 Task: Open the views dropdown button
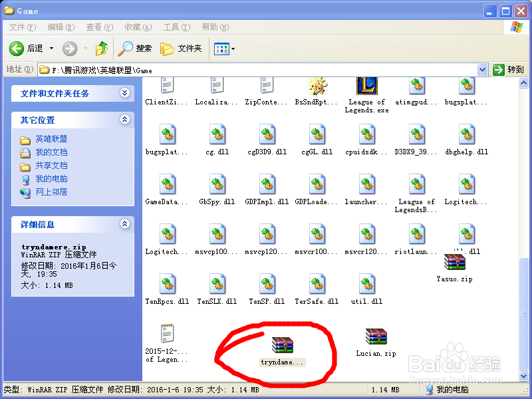tap(224, 49)
